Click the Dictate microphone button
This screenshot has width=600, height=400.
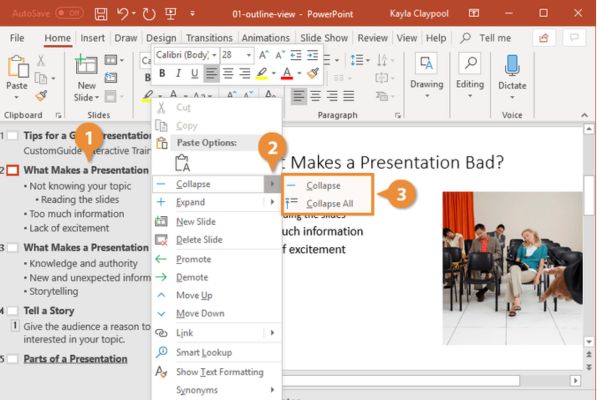(512, 77)
